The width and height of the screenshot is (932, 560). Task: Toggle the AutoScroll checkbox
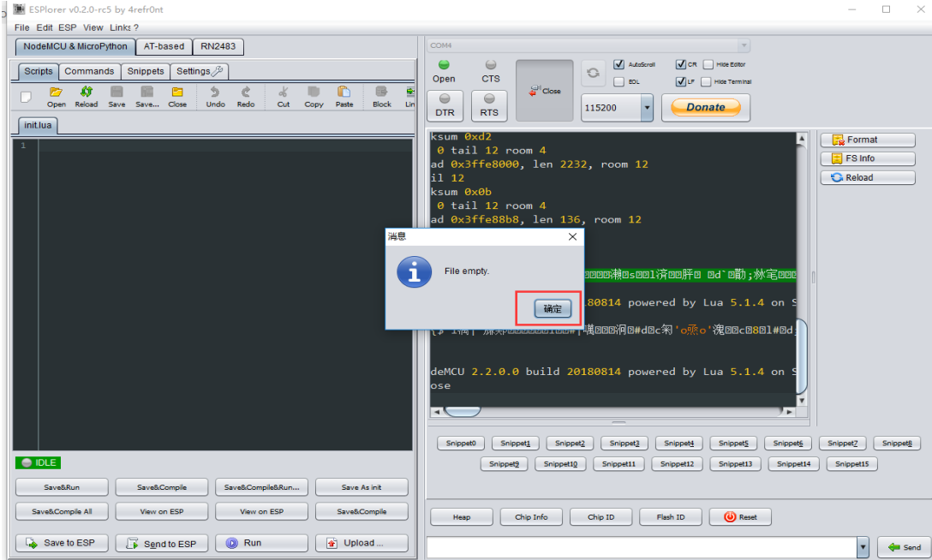pyautogui.click(x=618, y=64)
